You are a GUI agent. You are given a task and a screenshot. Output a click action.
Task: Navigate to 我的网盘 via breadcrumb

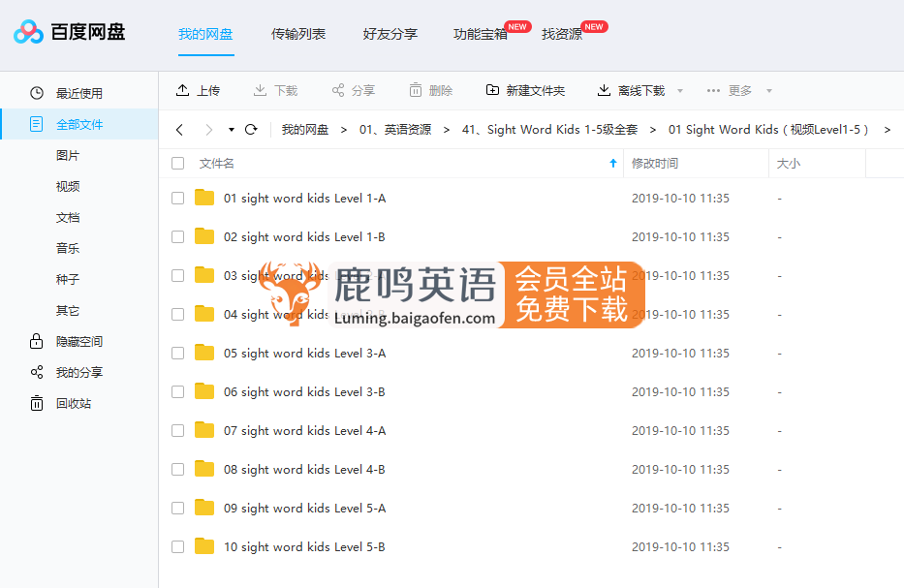tap(304, 128)
